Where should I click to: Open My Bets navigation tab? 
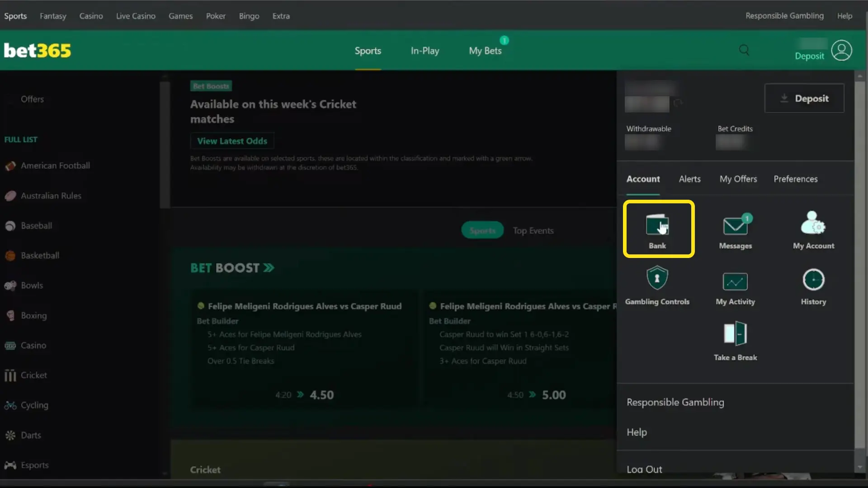485,51
